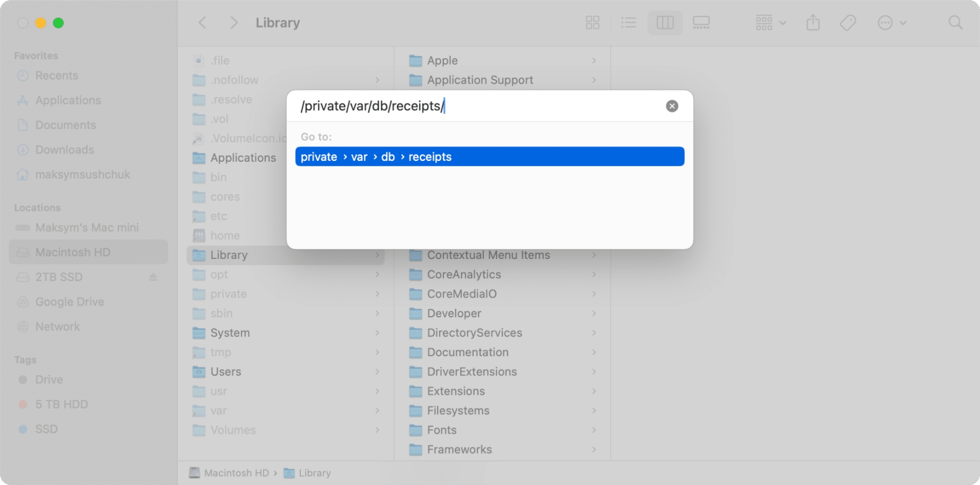Viewport: 980px width, 485px height.
Task: Select Maksym's Mac mini location
Action: pyautogui.click(x=88, y=228)
